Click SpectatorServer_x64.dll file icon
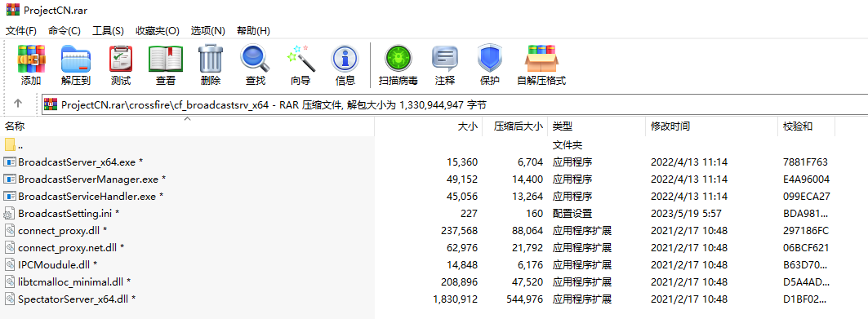The height and width of the screenshot is (319, 868). click(10, 299)
